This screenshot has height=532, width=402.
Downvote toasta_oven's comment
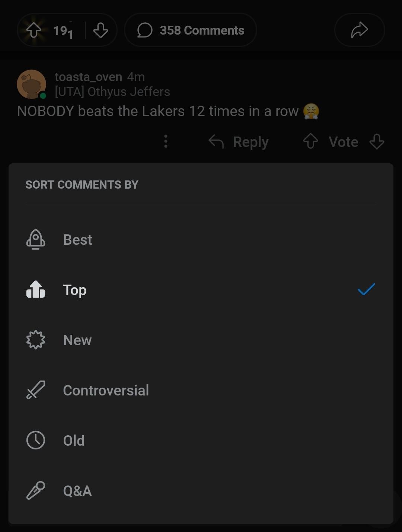[x=377, y=142]
